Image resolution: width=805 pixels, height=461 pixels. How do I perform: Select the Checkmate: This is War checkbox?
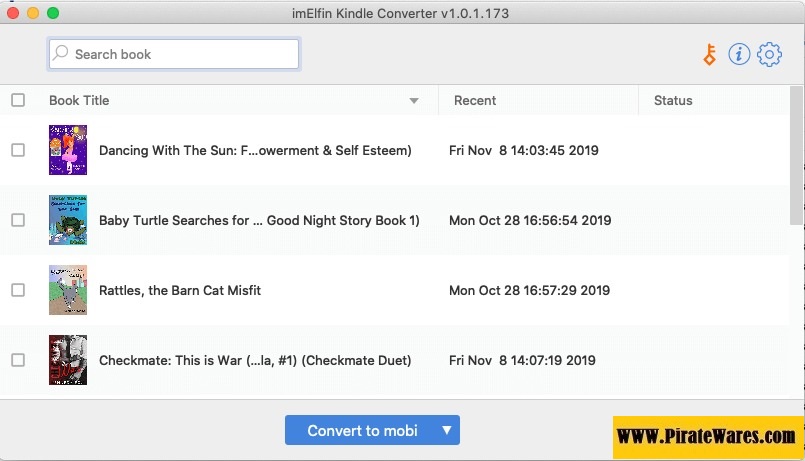point(18,360)
